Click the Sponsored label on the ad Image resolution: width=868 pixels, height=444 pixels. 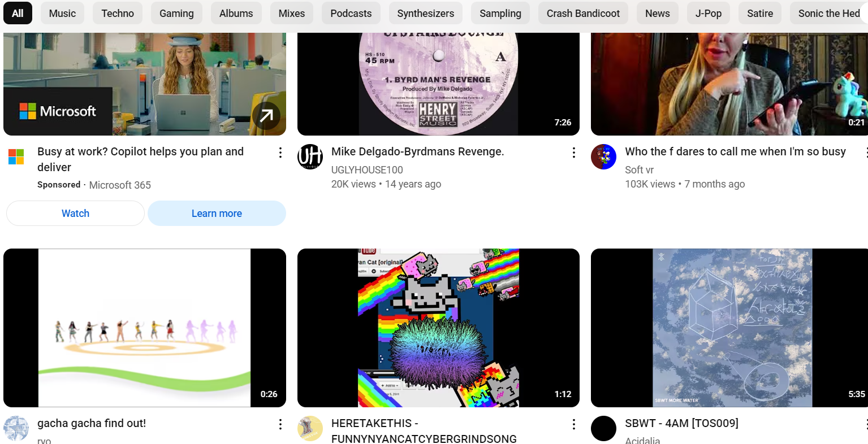tap(59, 185)
